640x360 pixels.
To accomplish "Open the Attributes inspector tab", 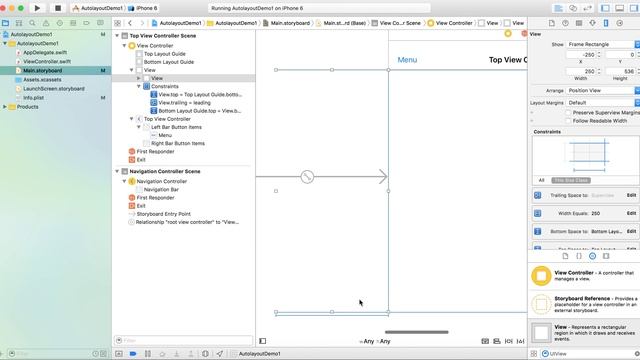I will tap(592, 23).
